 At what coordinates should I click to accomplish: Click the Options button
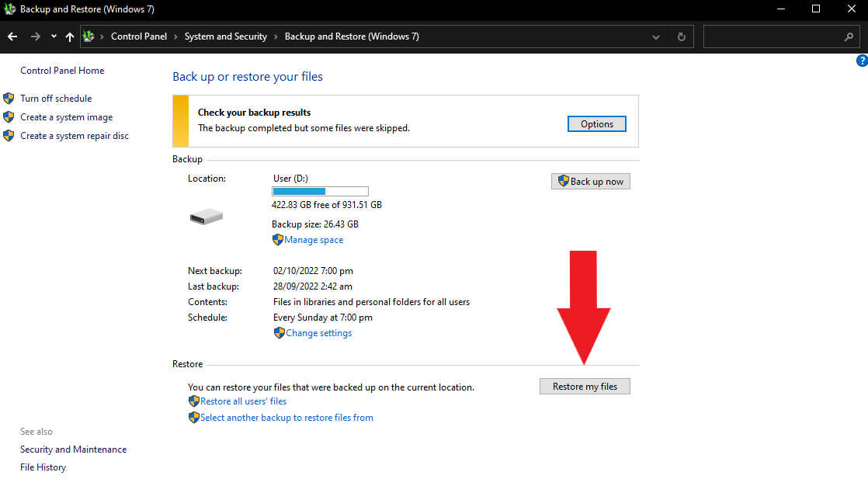pyautogui.click(x=597, y=124)
